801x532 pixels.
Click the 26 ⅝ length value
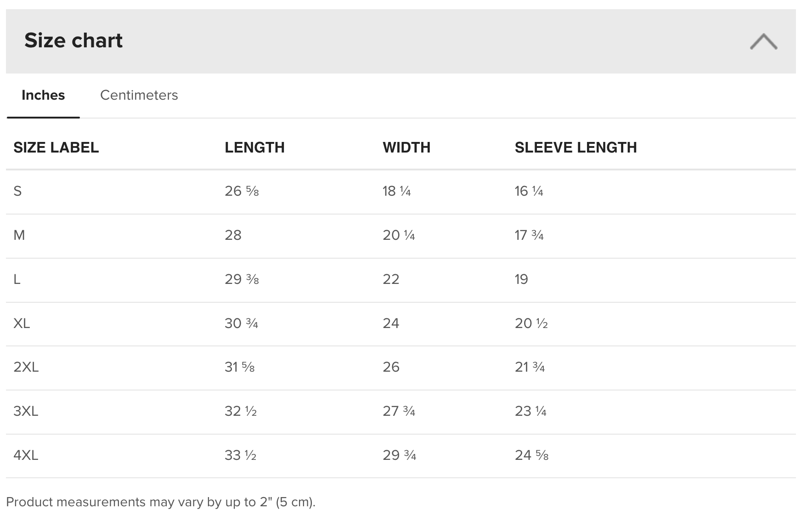coord(242,191)
